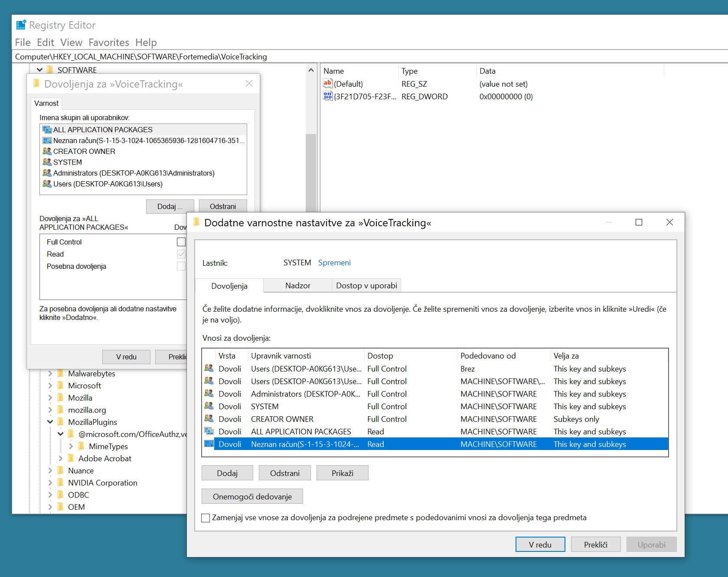Collapse the MozillaPlugins tree node
This screenshot has height=577, width=728.
click(x=50, y=422)
